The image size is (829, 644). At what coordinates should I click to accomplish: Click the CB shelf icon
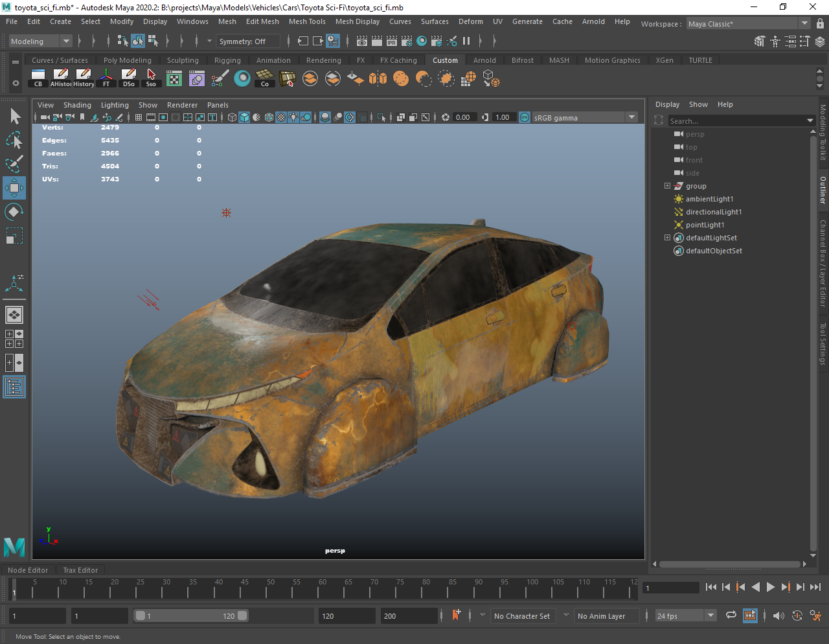[38, 78]
